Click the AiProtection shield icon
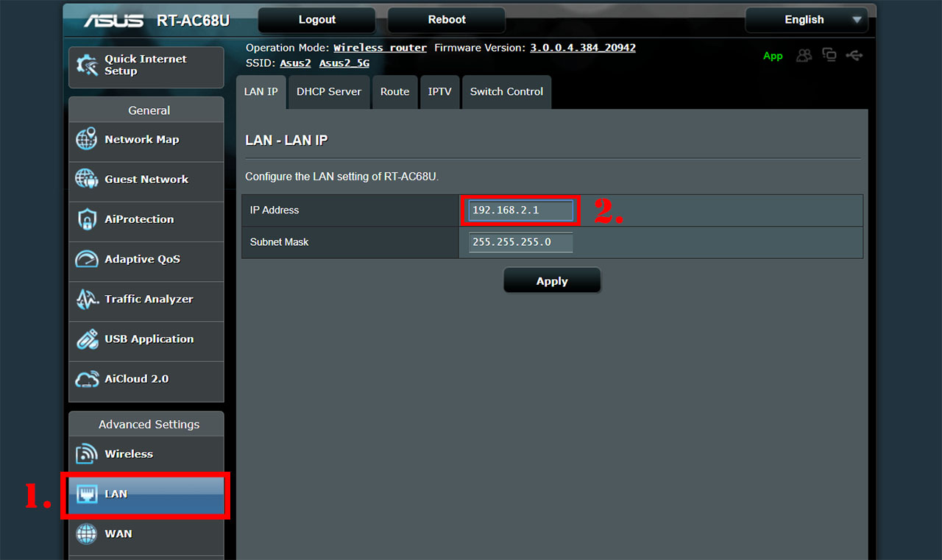This screenshot has width=942, height=560. click(87, 219)
